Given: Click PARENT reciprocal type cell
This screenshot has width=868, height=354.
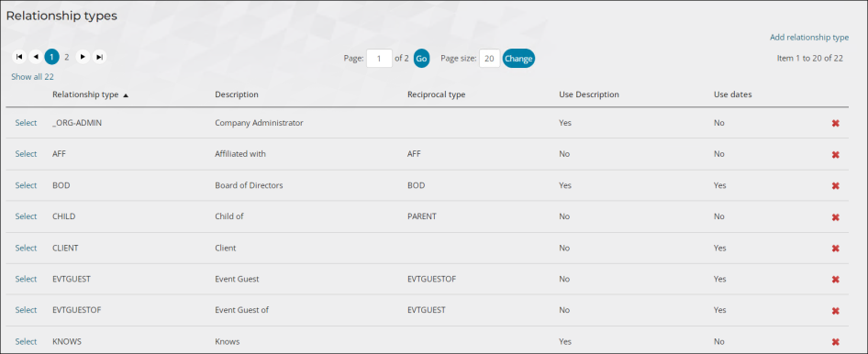Looking at the screenshot, I should [x=421, y=216].
